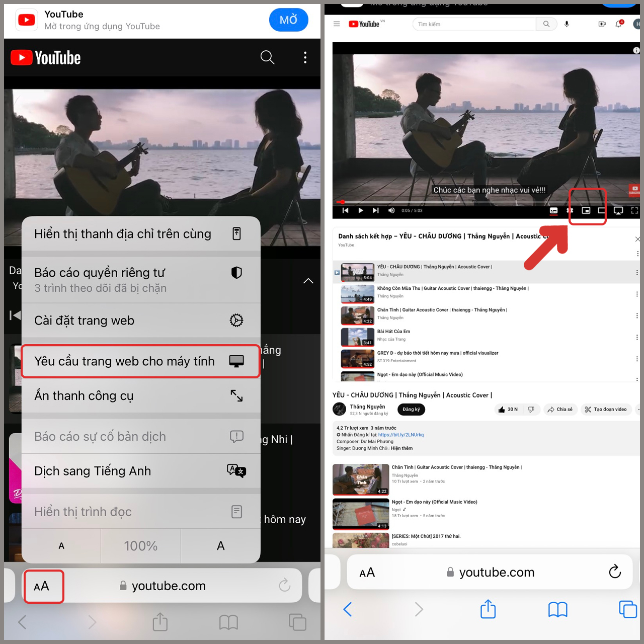Skip to next video in right player

[376, 210]
